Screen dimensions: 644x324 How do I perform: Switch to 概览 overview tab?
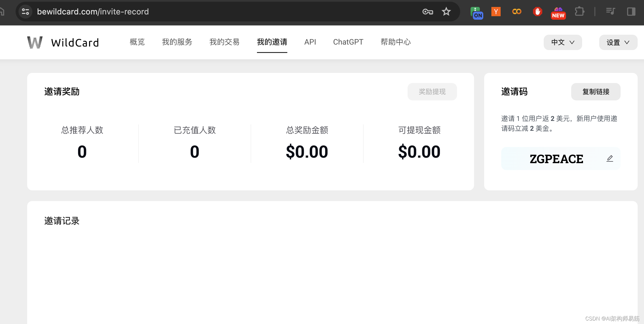coord(138,41)
